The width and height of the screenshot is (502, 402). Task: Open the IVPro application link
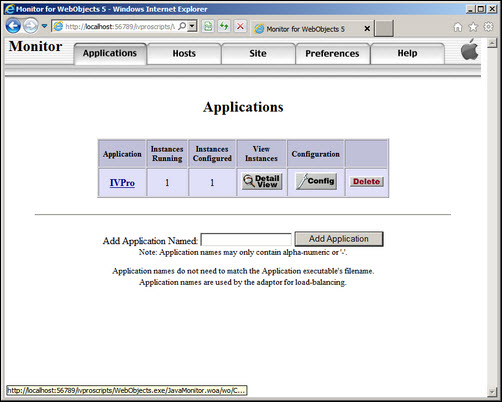[122, 183]
